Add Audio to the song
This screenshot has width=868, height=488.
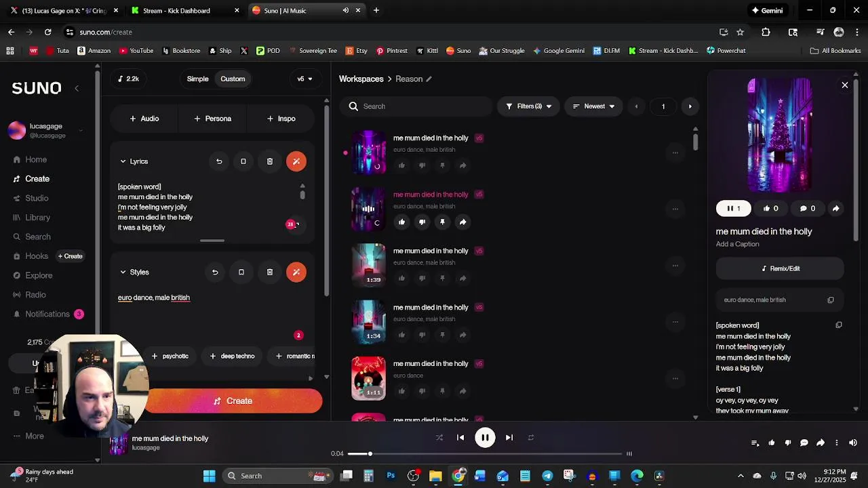tap(144, 119)
